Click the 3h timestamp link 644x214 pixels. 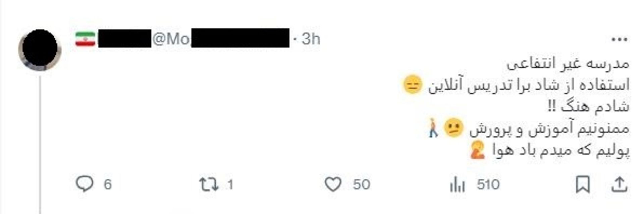tap(311, 39)
